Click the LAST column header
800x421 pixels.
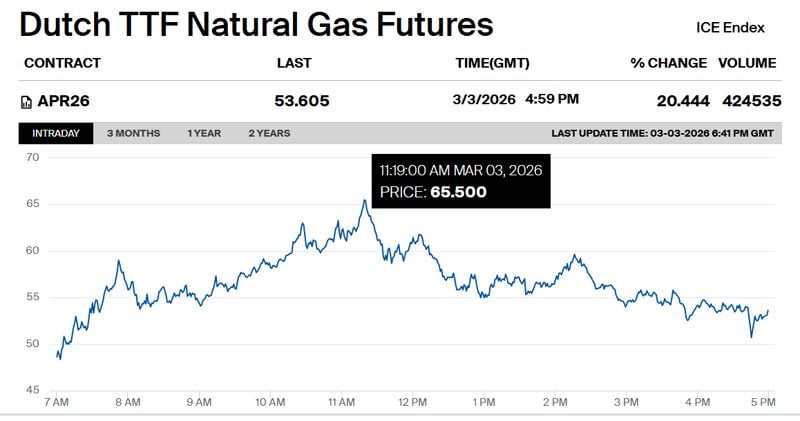pyautogui.click(x=294, y=63)
